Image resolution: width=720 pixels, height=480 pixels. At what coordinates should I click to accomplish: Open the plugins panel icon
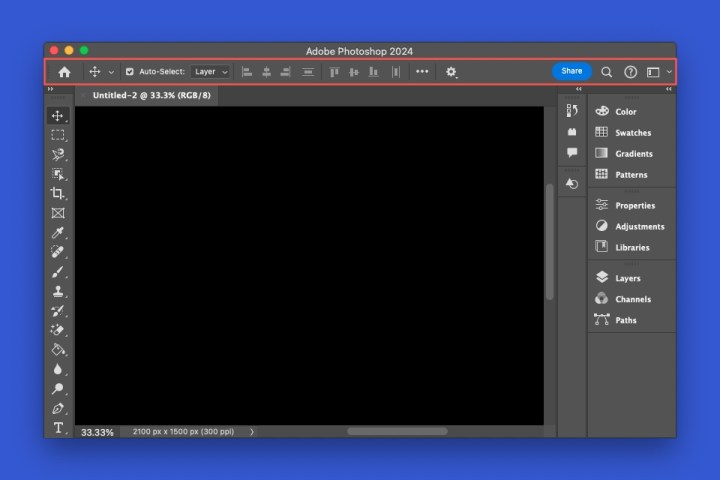572,132
